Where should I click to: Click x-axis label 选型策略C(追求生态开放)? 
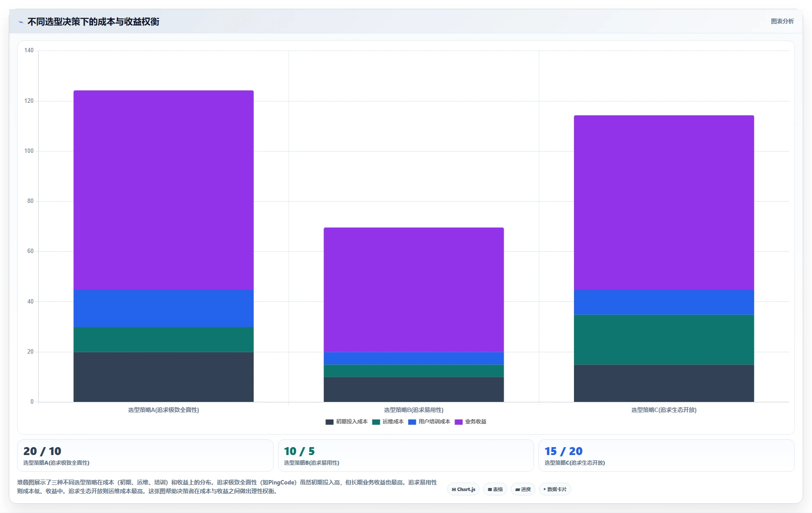click(664, 410)
